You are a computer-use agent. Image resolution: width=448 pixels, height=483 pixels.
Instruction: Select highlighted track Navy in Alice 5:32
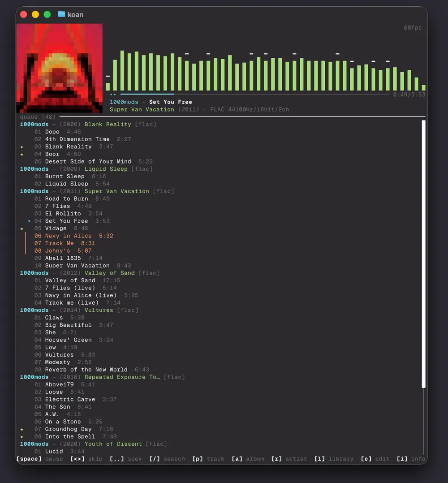pyautogui.click(x=73, y=236)
